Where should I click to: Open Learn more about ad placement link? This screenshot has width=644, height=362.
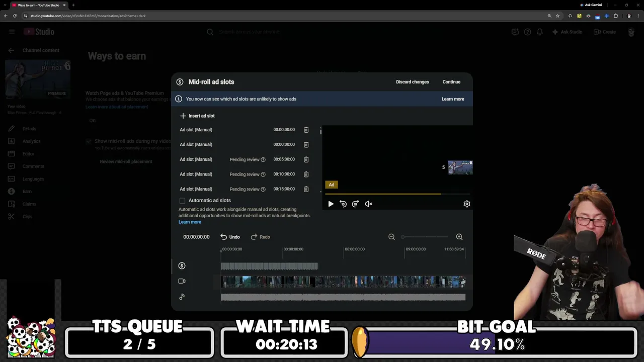(x=117, y=107)
